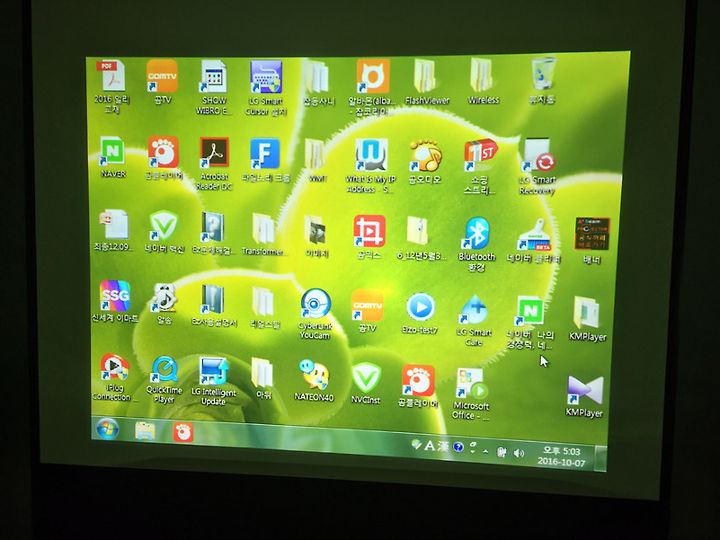Open the Ezo-test7 media file
The width and height of the screenshot is (720, 540).
(420, 313)
